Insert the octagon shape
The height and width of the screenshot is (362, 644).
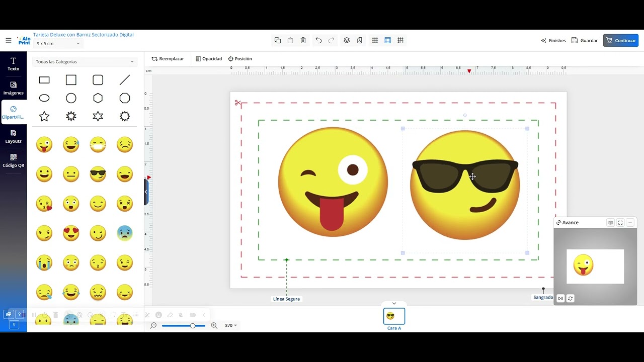tap(125, 98)
